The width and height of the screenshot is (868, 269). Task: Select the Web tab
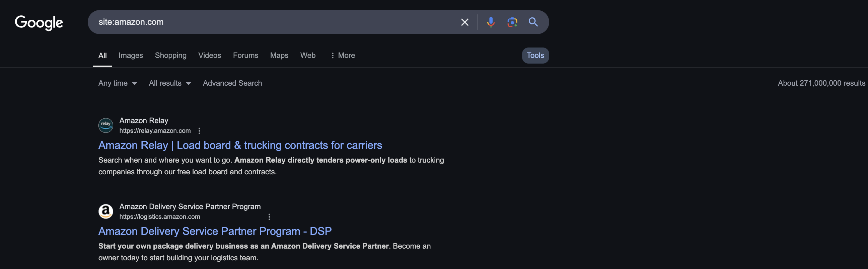[308, 56]
